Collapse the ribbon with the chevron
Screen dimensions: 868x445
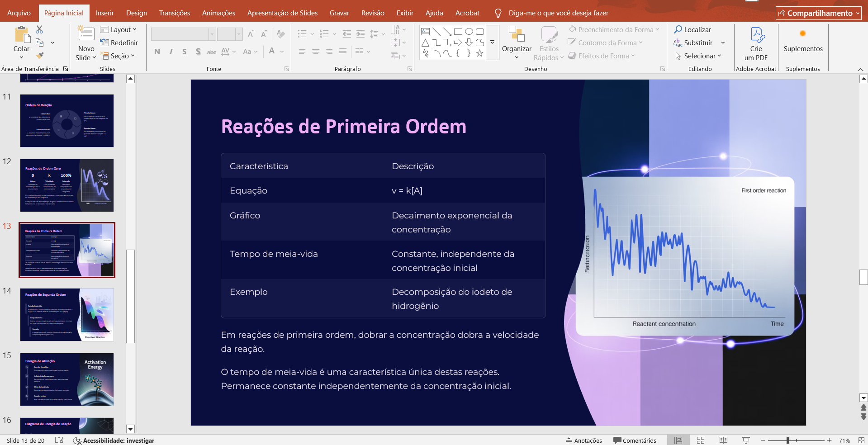860,69
